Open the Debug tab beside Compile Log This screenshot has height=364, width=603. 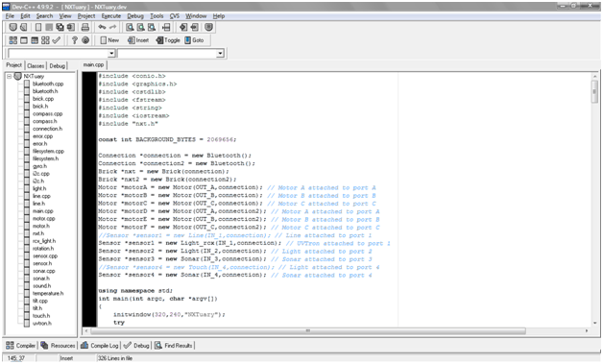137,346
